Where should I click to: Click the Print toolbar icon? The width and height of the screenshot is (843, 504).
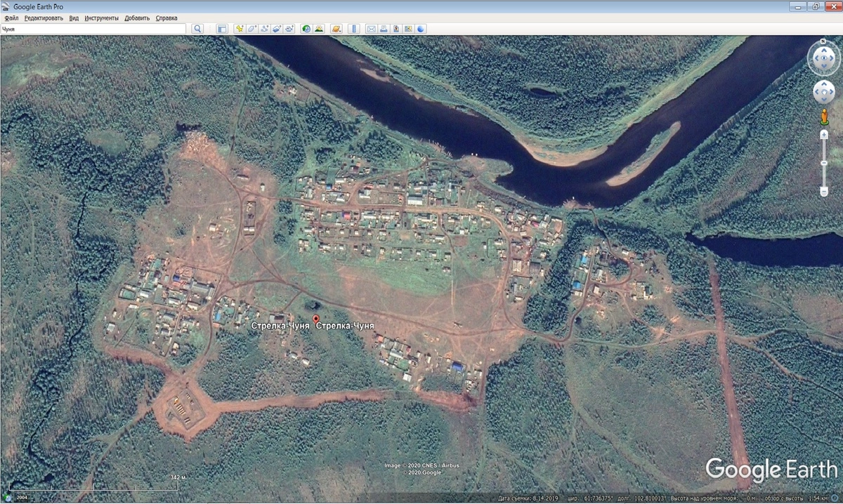[384, 29]
